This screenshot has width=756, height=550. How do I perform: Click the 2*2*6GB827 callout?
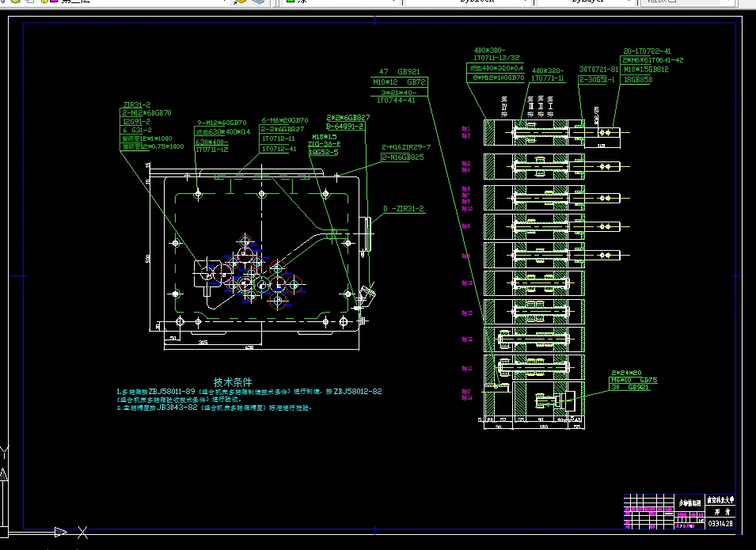click(348, 118)
